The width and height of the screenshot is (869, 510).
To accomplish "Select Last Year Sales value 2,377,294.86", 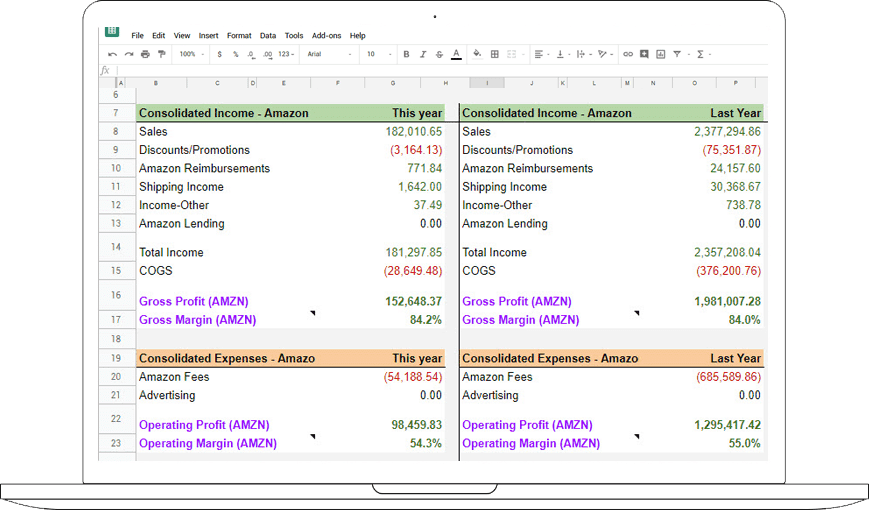I will coord(727,132).
